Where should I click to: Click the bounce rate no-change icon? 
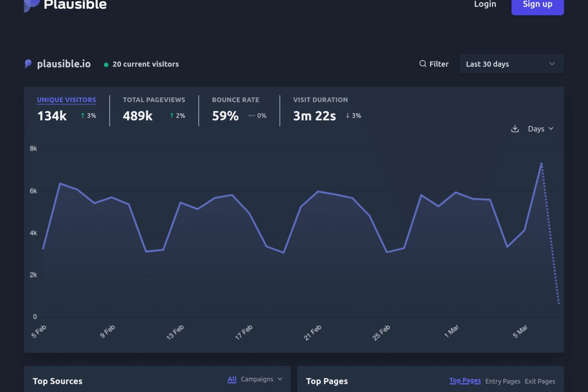pyautogui.click(x=252, y=116)
